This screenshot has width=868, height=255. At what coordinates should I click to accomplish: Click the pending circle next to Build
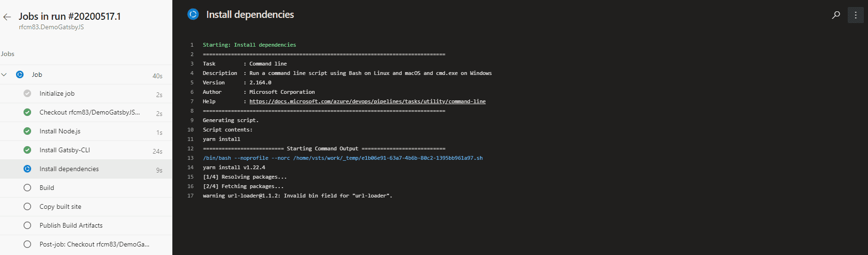point(27,188)
